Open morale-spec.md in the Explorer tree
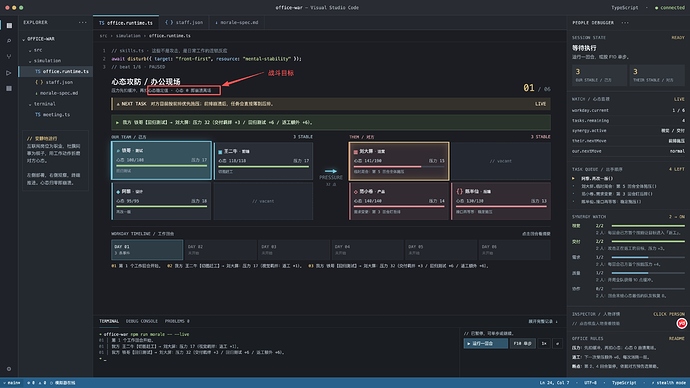Image resolution: width=690 pixels, height=388 pixels. point(56,93)
